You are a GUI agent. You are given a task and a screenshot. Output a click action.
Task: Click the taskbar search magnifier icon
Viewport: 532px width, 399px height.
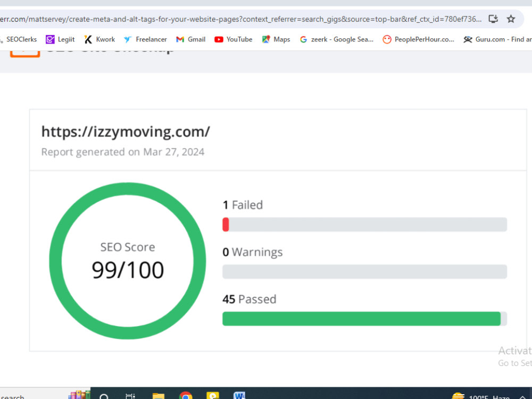[x=104, y=396]
